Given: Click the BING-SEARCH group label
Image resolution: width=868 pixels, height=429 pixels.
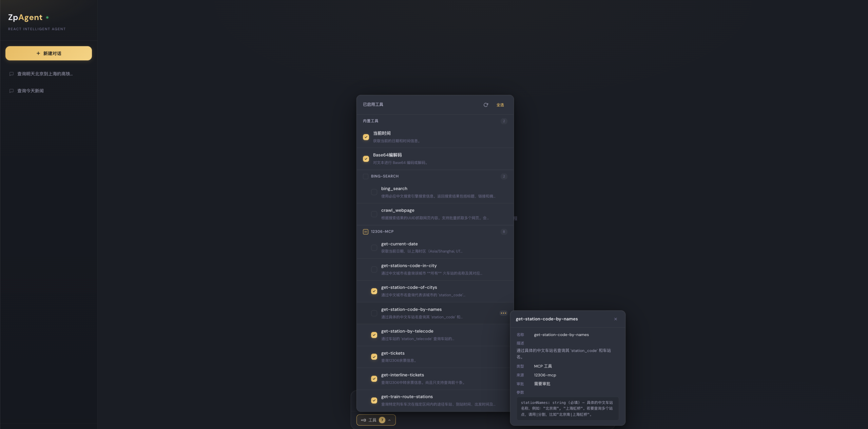Looking at the screenshot, I should pos(385,176).
